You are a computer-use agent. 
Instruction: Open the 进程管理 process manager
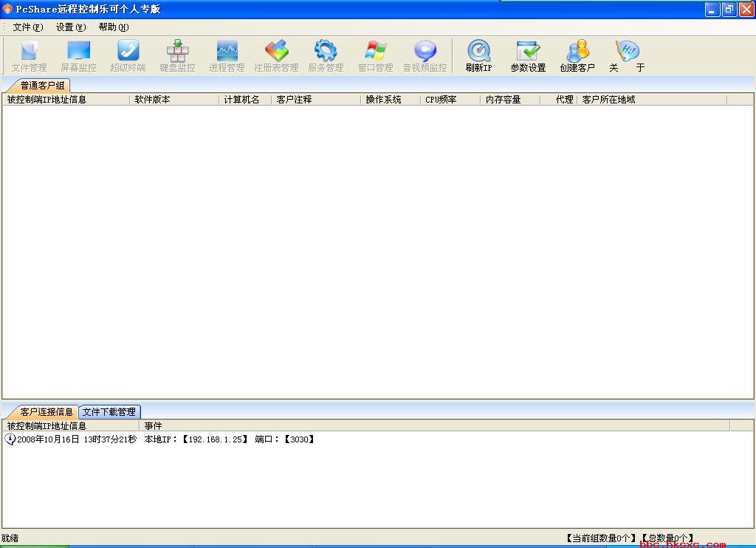227,55
